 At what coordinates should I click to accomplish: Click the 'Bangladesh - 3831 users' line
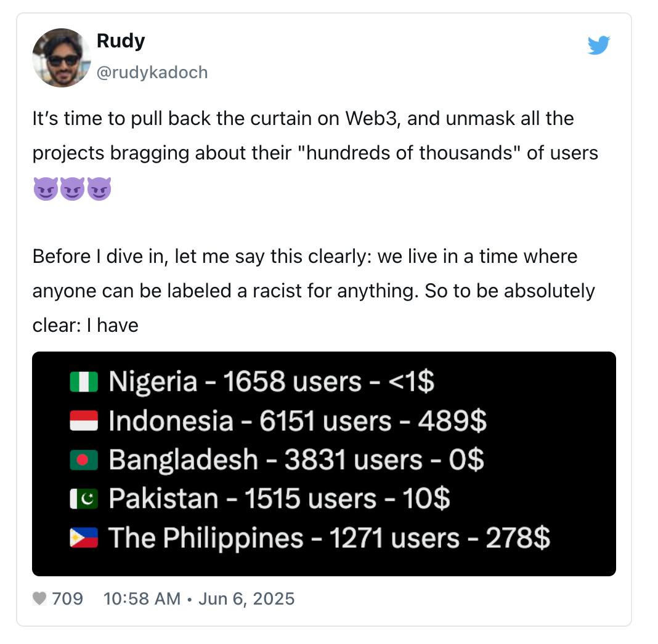(296, 460)
